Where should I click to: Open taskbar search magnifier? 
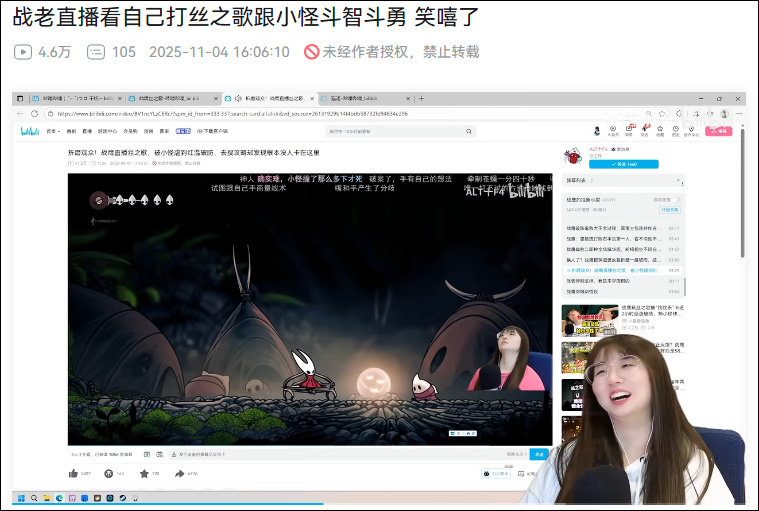pyautogui.click(x=34, y=498)
